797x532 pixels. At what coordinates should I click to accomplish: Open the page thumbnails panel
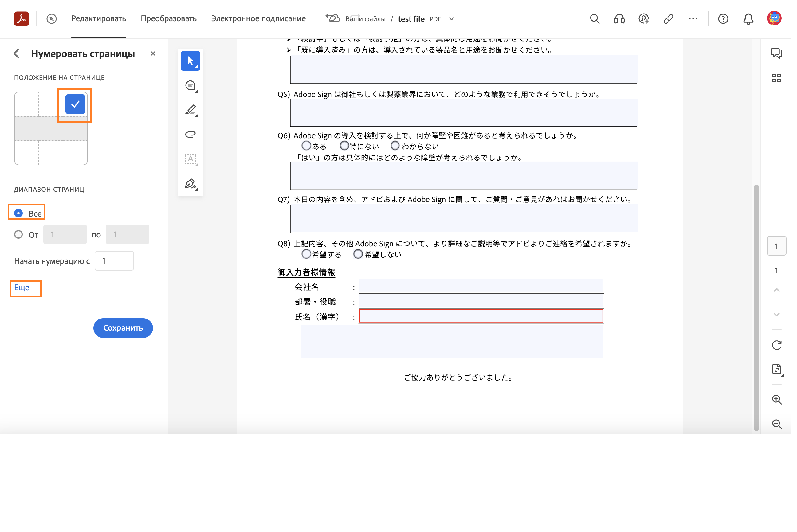point(776,78)
